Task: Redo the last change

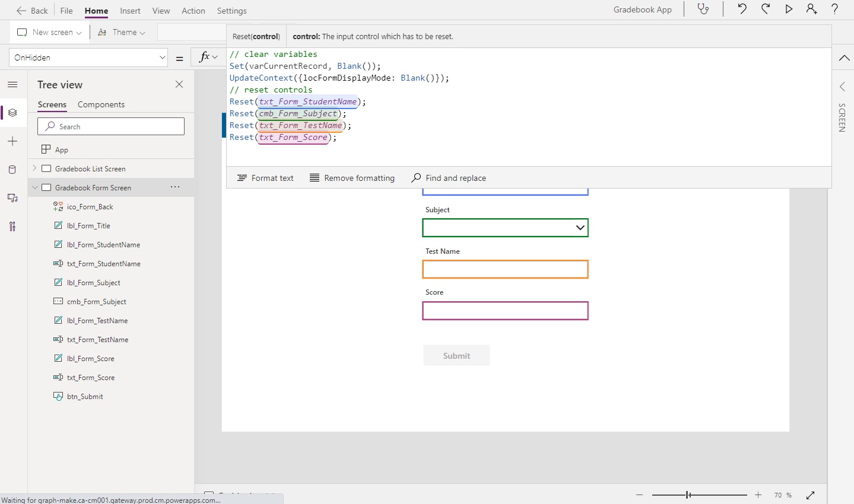Action: 766,9
